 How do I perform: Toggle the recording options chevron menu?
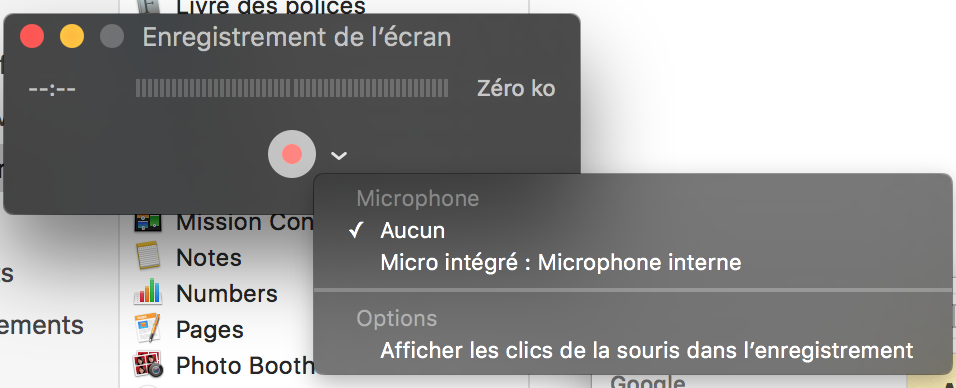pyautogui.click(x=338, y=156)
